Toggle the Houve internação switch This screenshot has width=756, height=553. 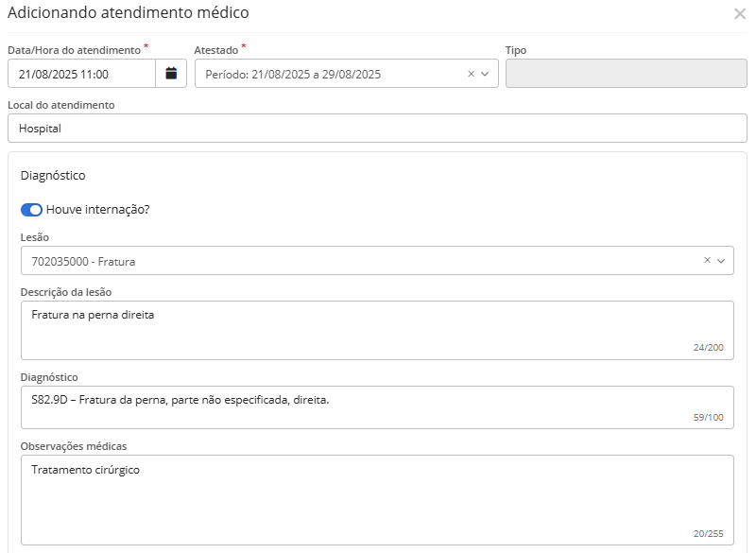31,210
